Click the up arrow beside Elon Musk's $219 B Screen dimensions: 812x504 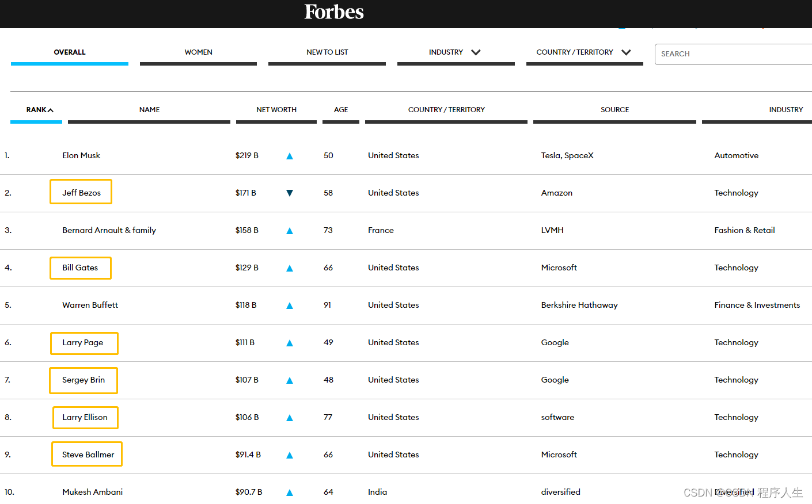point(290,156)
